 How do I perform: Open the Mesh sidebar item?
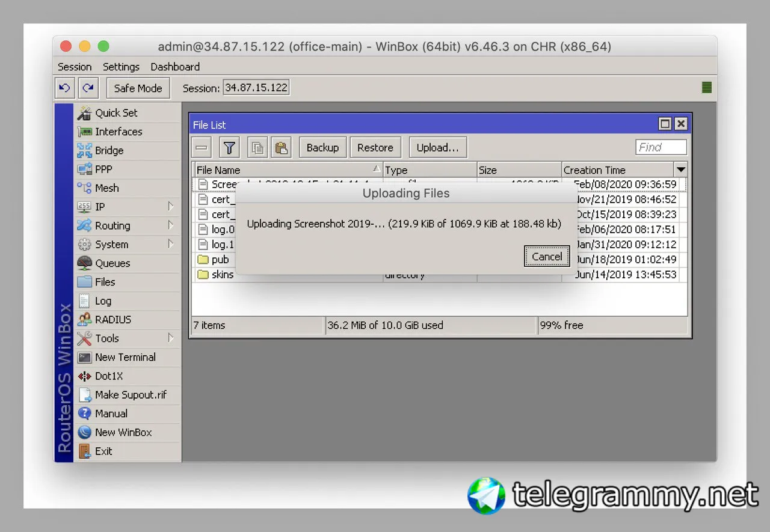[x=128, y=188]
